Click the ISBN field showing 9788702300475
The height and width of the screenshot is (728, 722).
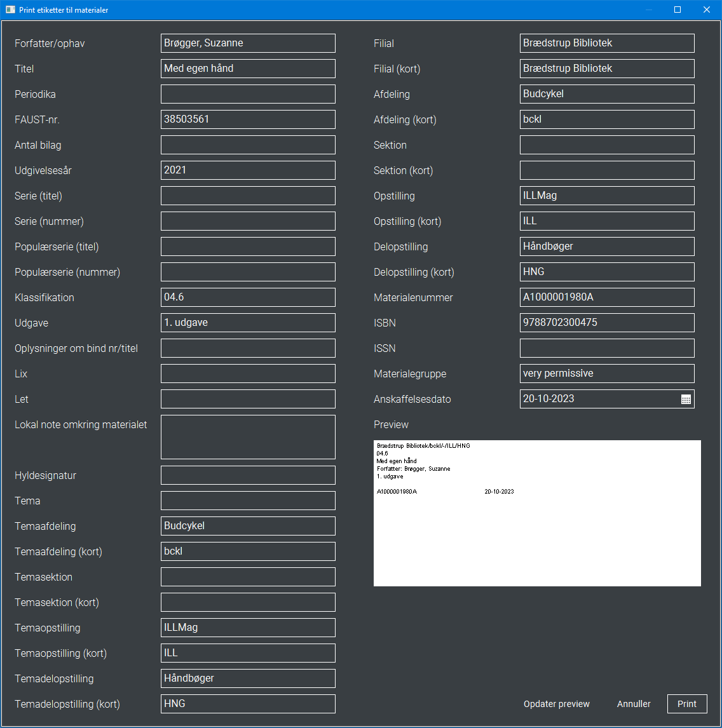click(x=607, y=322)
